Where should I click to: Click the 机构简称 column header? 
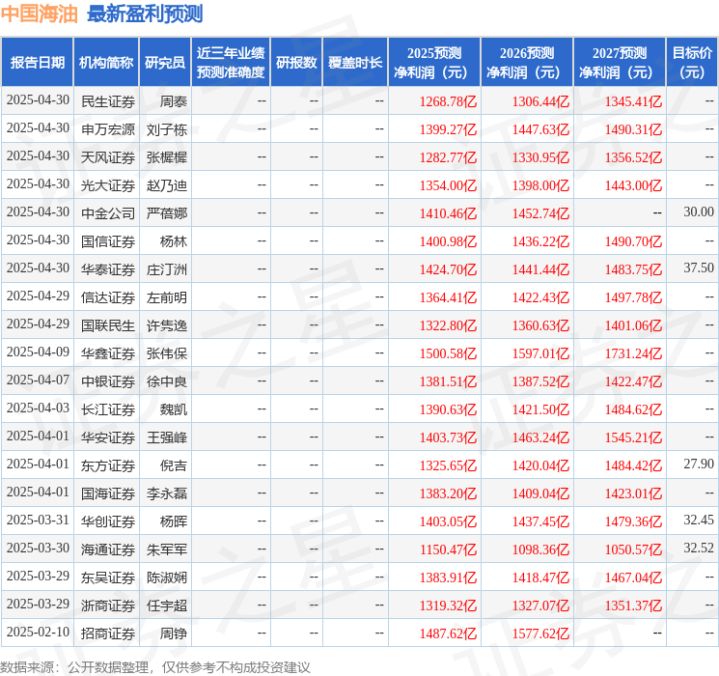(x=106, y=62)
